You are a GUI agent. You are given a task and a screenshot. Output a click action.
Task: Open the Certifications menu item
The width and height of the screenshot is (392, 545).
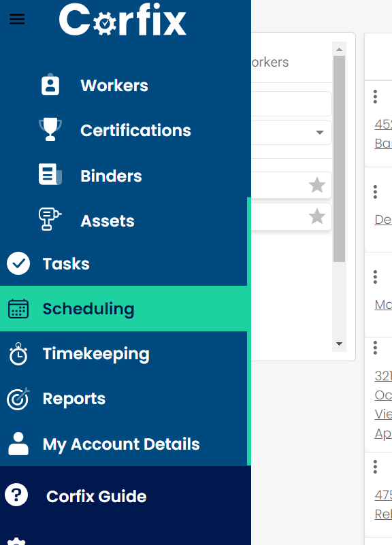[135, 131]
